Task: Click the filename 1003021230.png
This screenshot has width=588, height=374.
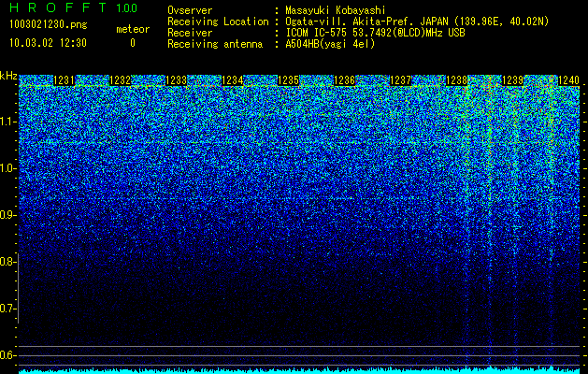Action: (x=49, y=25)
